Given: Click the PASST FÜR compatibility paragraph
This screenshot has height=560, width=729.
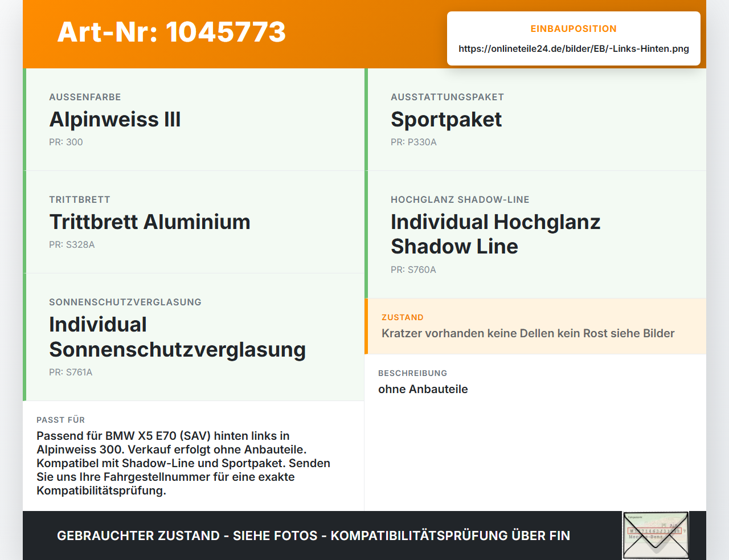Looking at the screenshot, I should (183, 463).
